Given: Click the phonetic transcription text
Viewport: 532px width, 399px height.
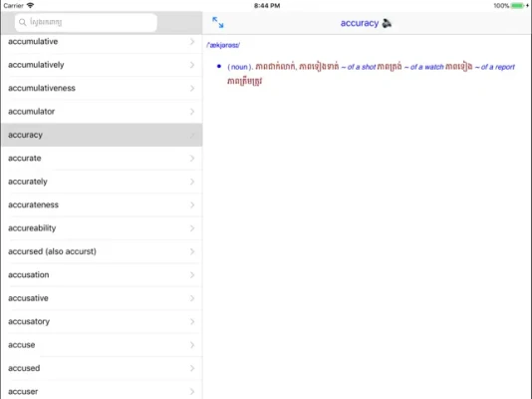Looking at the screenshot, I should tap(223, 45).
